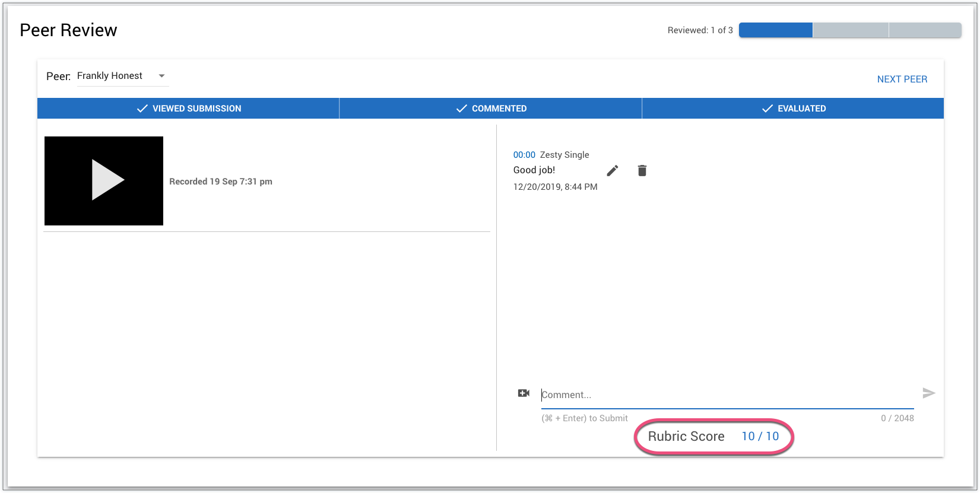Click the last gray segment of the review progress bar
Viewport: 980px width, 493px height.
[x=925, y=30]
